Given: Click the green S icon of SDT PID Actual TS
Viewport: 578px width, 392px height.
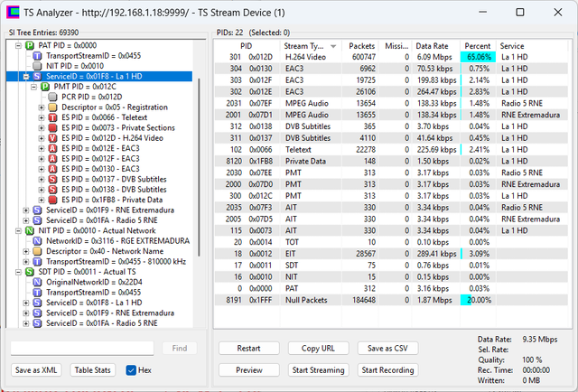Looking at the screenshot, I should (30, 272).
